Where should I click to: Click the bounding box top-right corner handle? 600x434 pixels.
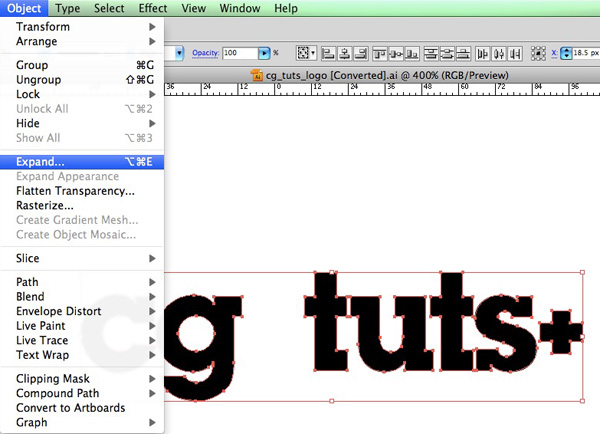click(x=582, y=272)
